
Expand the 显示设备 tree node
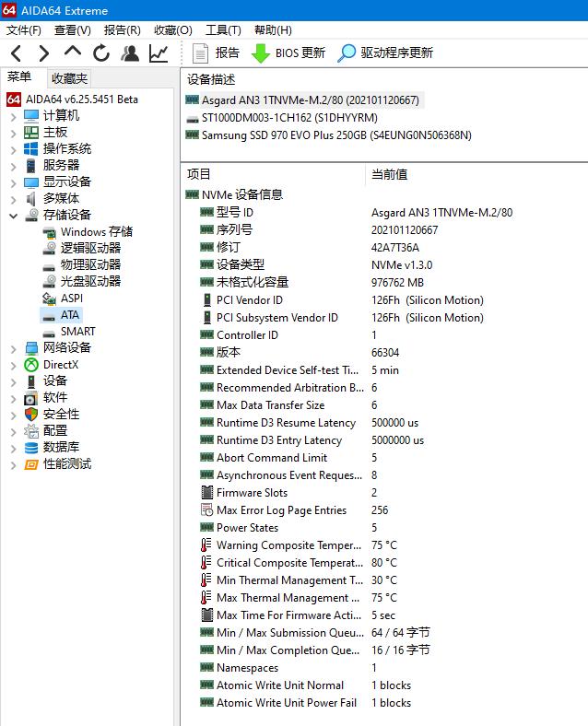pos(14,183)
